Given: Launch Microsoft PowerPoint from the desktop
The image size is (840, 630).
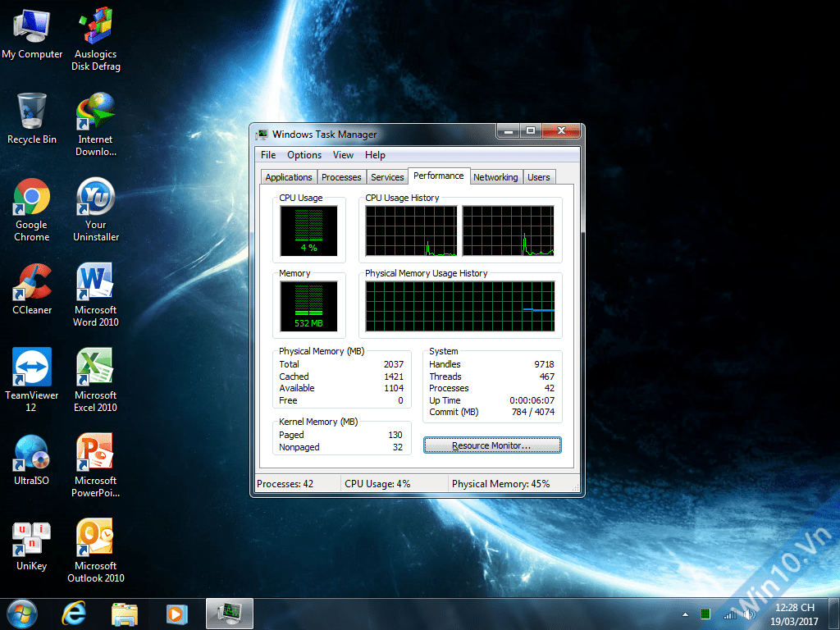Looking at the screenshot, I should (x=94, y=454).
